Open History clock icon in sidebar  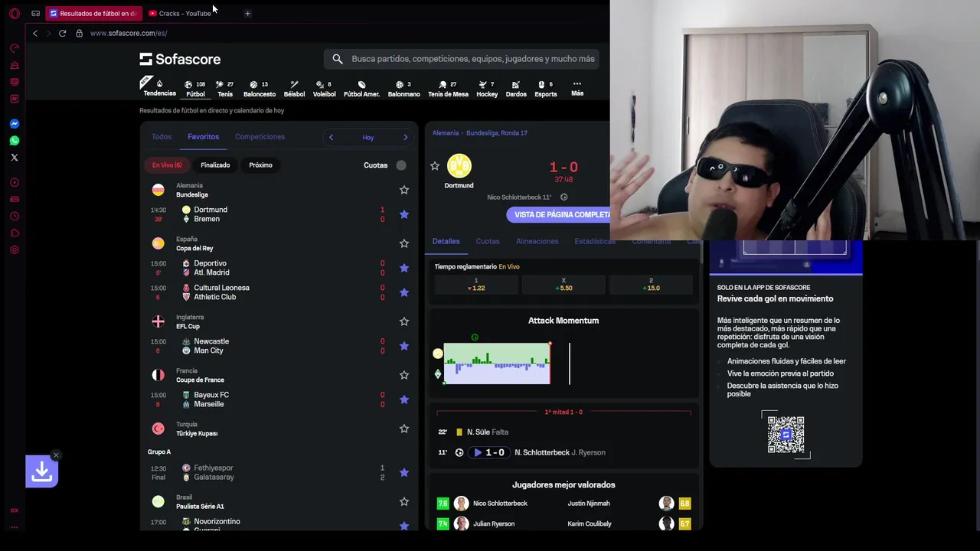pyautogui.click(x=14, y=216)
